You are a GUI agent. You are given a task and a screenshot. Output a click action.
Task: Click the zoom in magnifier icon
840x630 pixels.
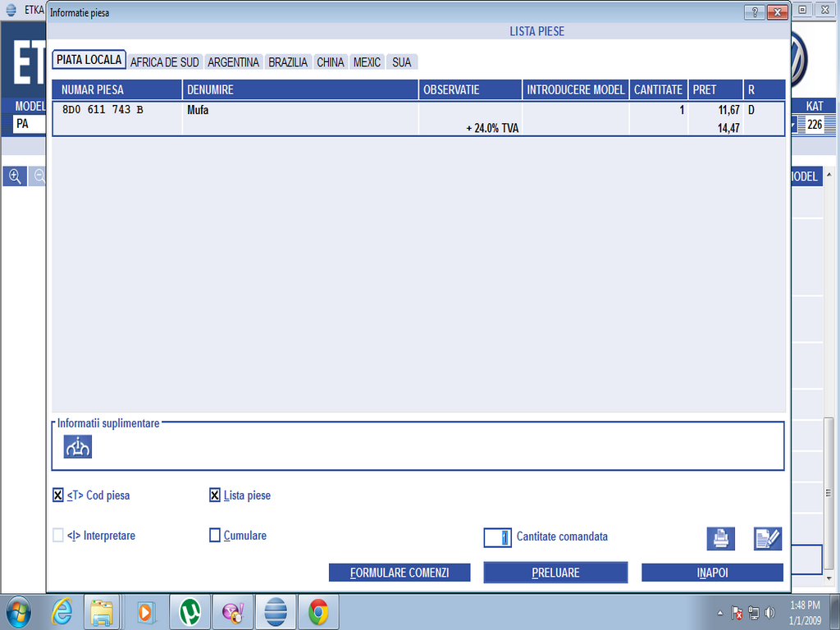click(15, 176)
